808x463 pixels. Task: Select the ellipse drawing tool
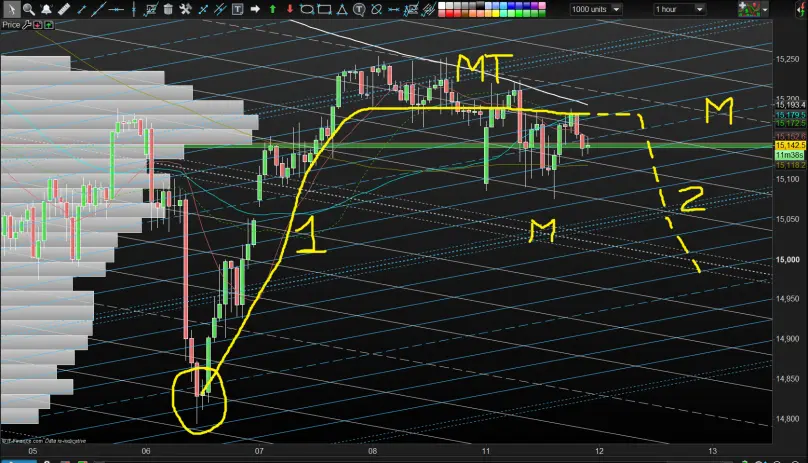pyautogui.click(x=307, y=9)
